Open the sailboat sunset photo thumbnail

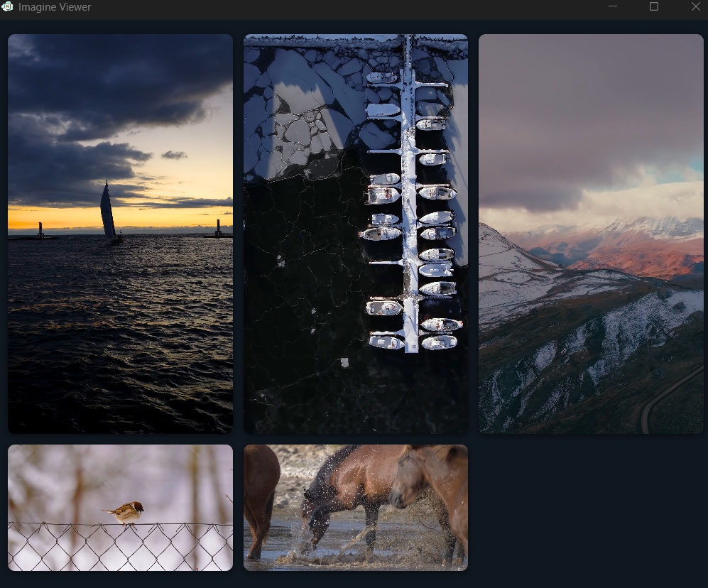point(120,234)
